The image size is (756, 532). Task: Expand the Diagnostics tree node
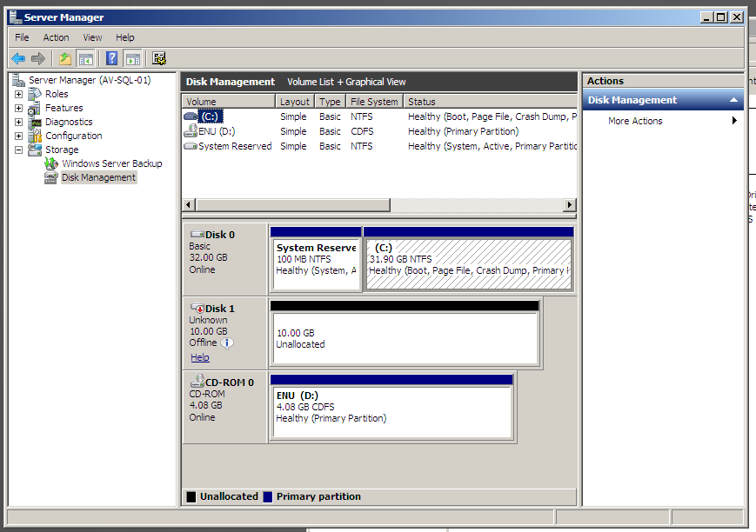(19, 123)
